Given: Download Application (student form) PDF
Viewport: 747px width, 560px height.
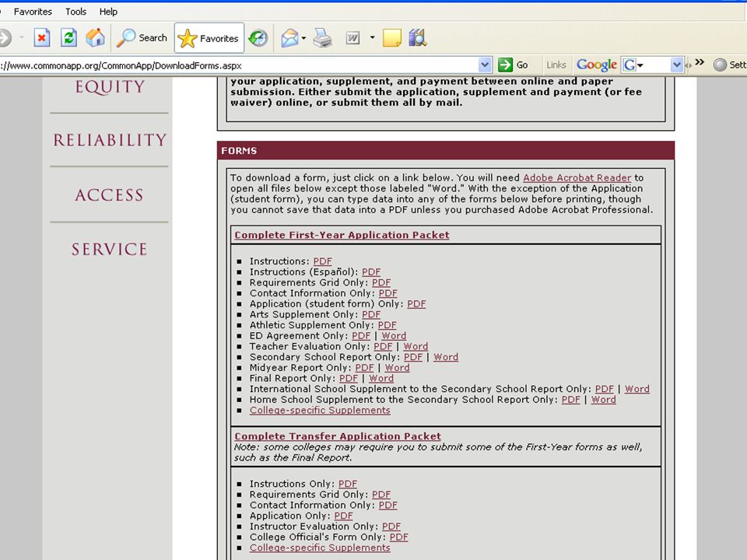Looking at the screenshot, I should tap(416, 304).
